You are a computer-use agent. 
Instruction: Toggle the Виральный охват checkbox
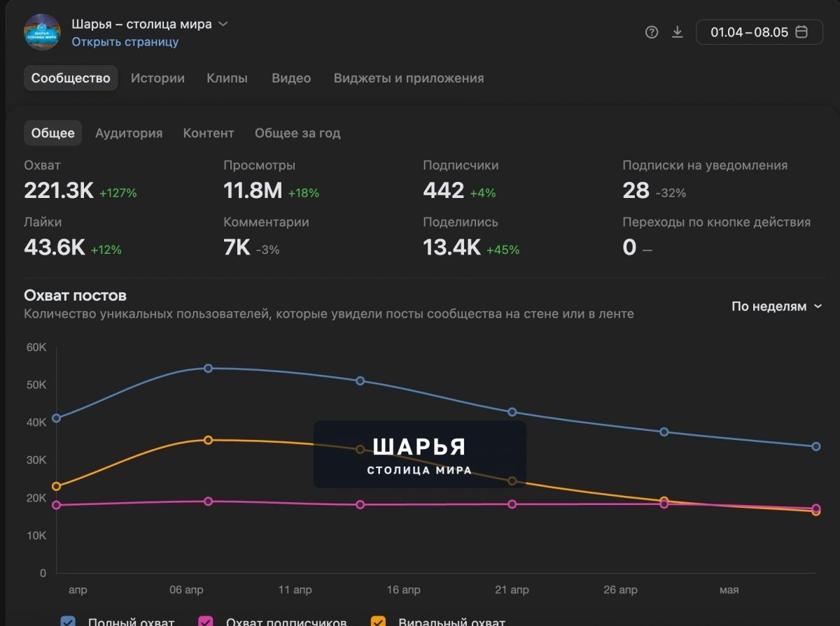(x=378, y=622)
